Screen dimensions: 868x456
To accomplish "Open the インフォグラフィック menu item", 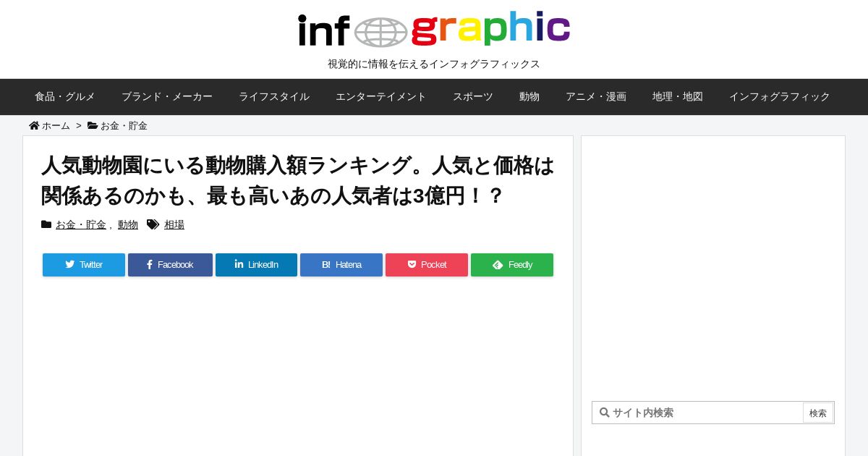I will 780,96.
